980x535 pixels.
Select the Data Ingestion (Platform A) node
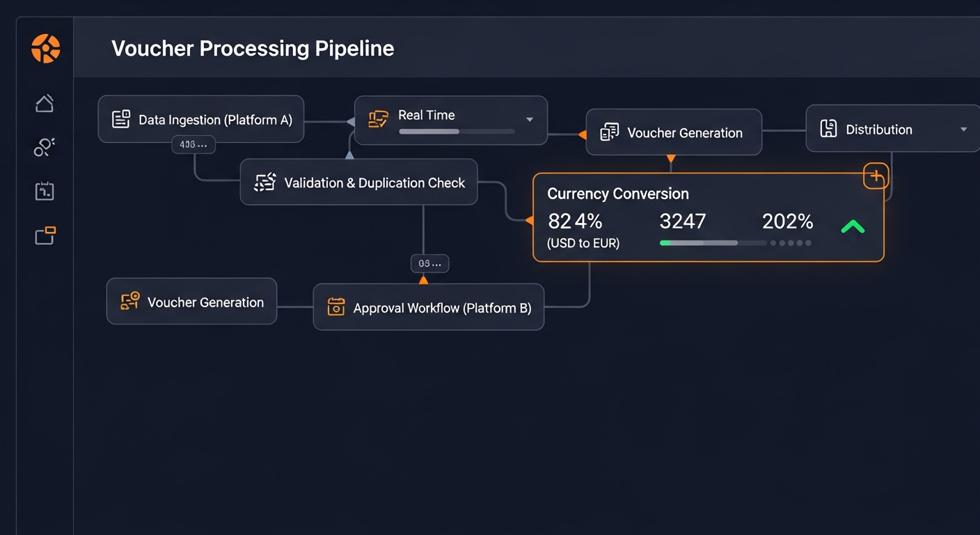coord(201,119)
